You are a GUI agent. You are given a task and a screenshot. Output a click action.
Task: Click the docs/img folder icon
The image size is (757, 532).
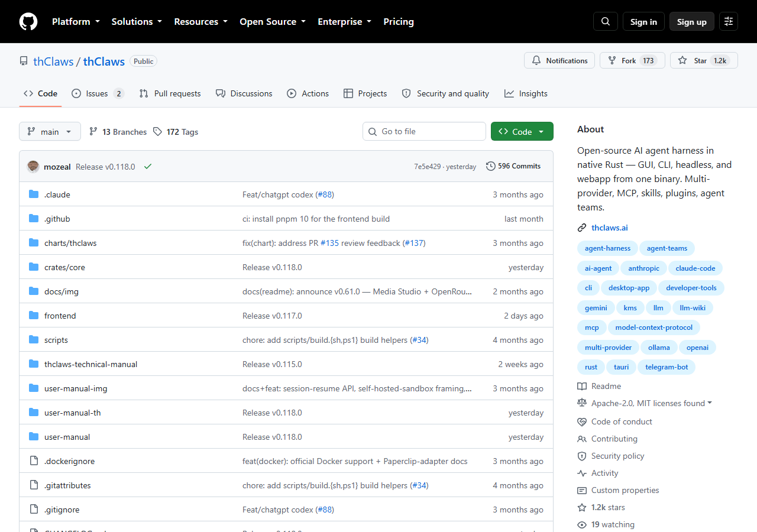click(x=34, y=291)
